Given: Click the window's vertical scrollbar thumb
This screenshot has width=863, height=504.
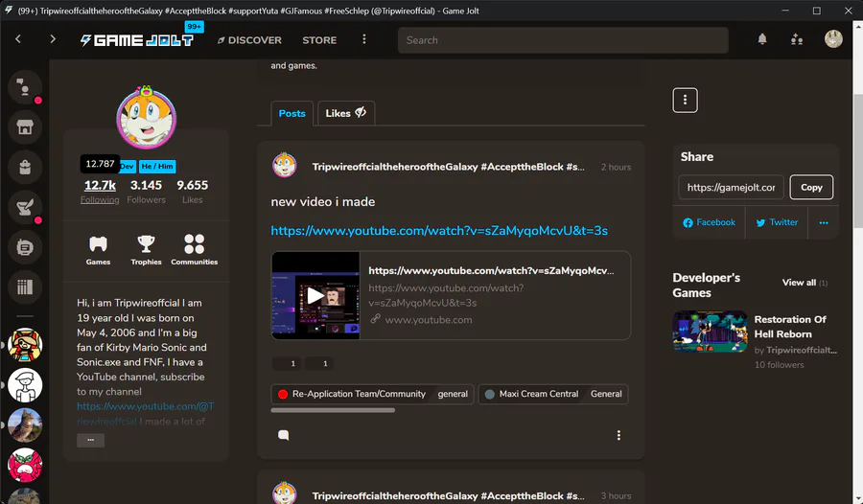Looking at the screenshot, I should [858, 161].
